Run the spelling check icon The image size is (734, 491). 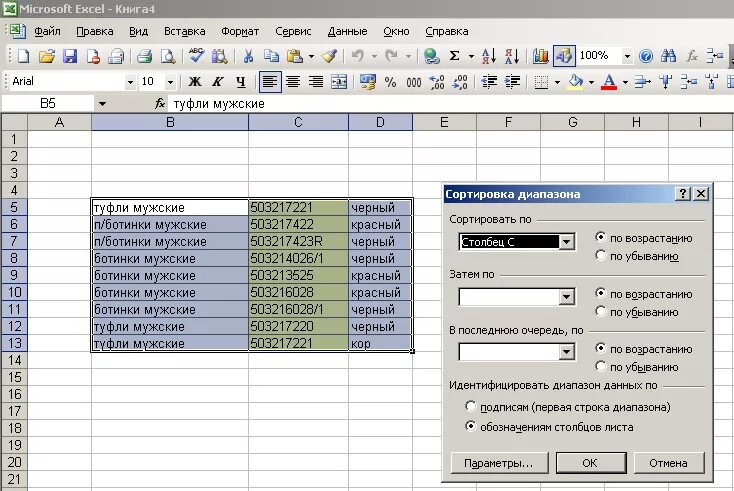coord(196,56)
